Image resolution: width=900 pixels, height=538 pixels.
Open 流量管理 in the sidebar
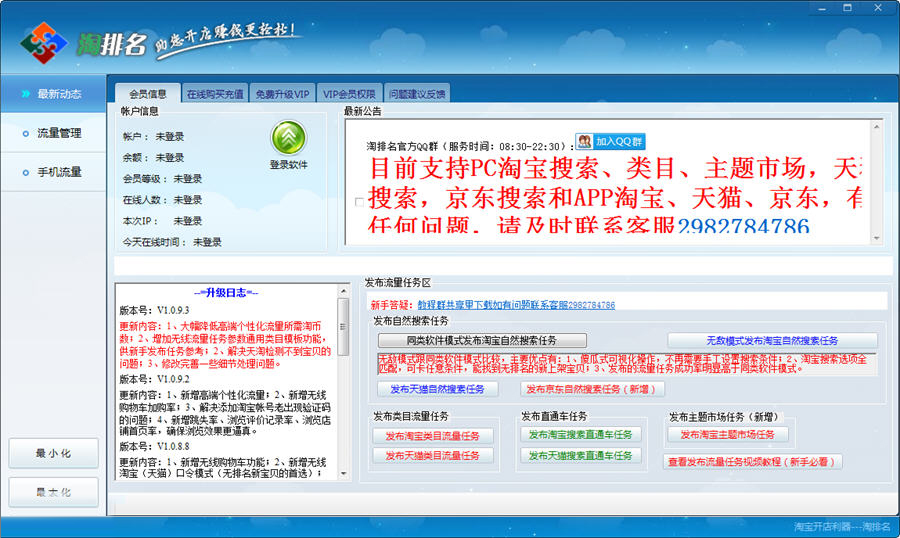pos(53,133)
